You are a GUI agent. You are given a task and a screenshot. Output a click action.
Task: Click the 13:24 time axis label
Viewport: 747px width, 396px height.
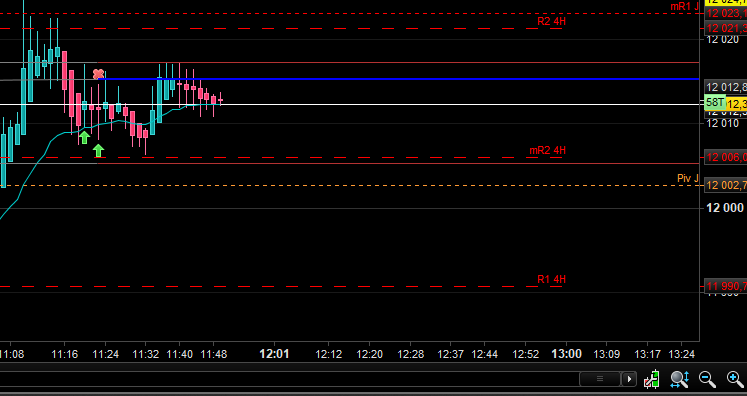point(681,354)
